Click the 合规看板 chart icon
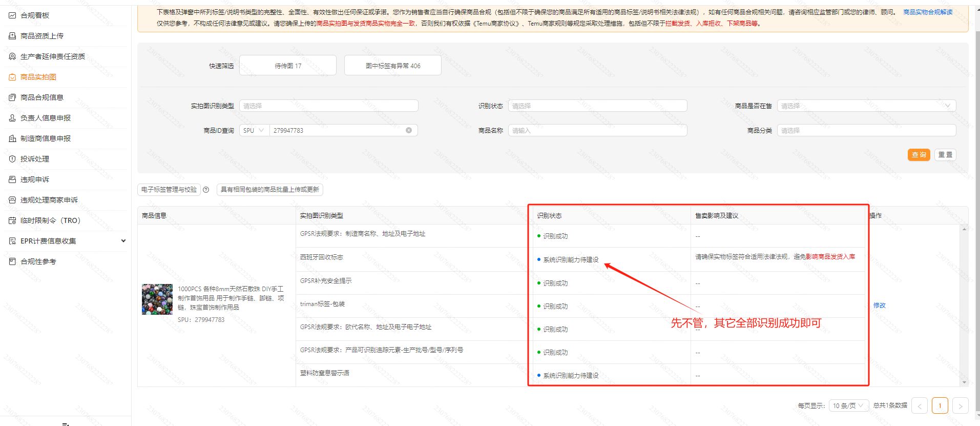This screenshot has width=980, height=426. tap(12, 15)
